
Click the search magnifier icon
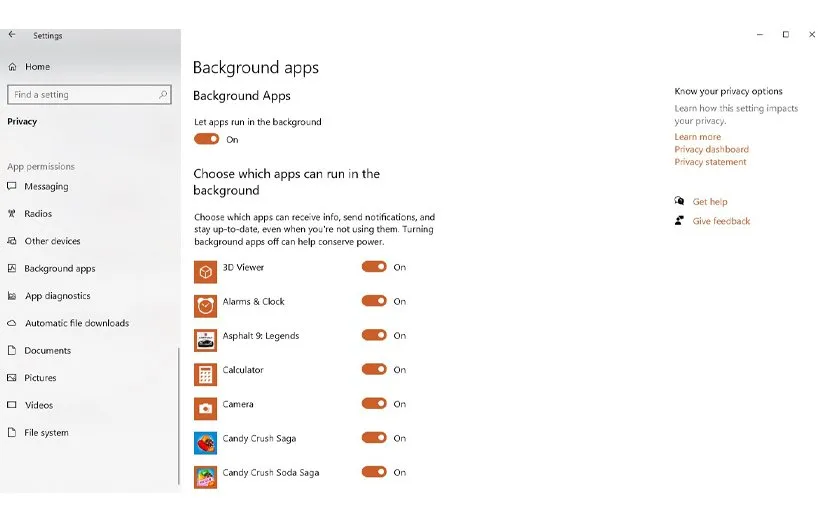(x=164, y=95)
